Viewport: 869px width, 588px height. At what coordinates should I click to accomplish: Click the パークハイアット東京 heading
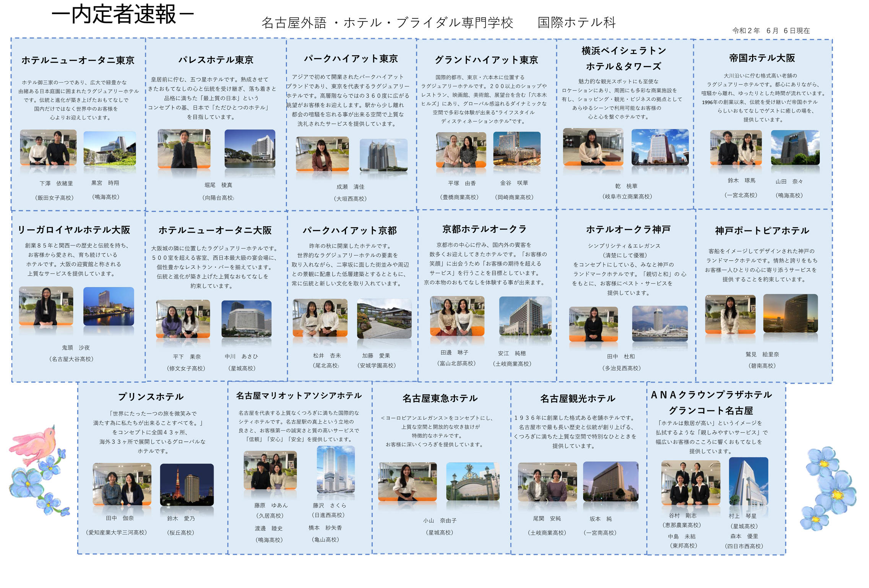(x=351, y=59)
